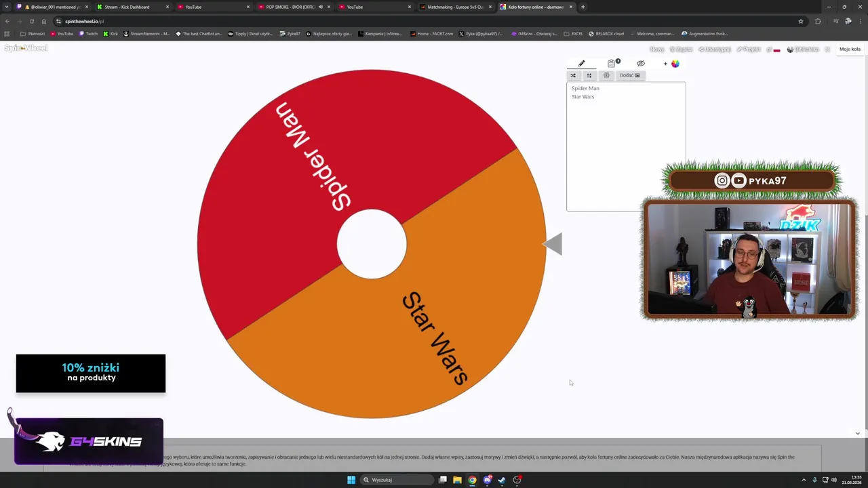Open the StreamElements bookmark
This screenshot has height=488, width=868.
pos(146,33)
